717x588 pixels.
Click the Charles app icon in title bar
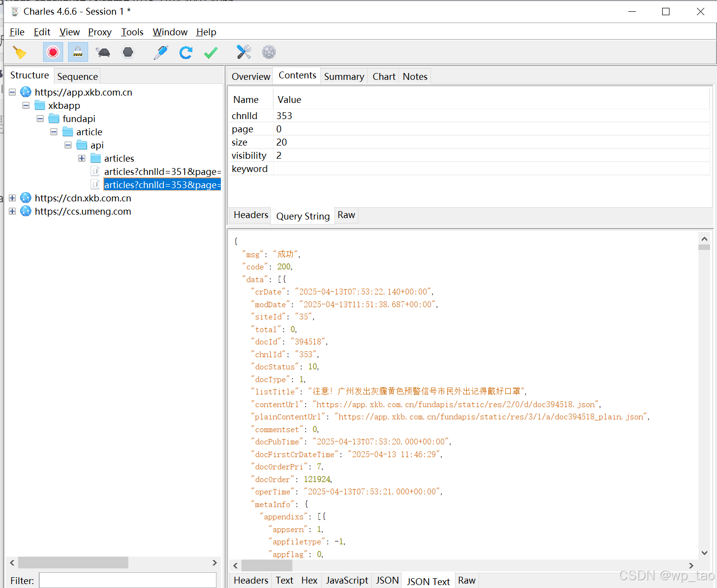click(x=15, y=11)
